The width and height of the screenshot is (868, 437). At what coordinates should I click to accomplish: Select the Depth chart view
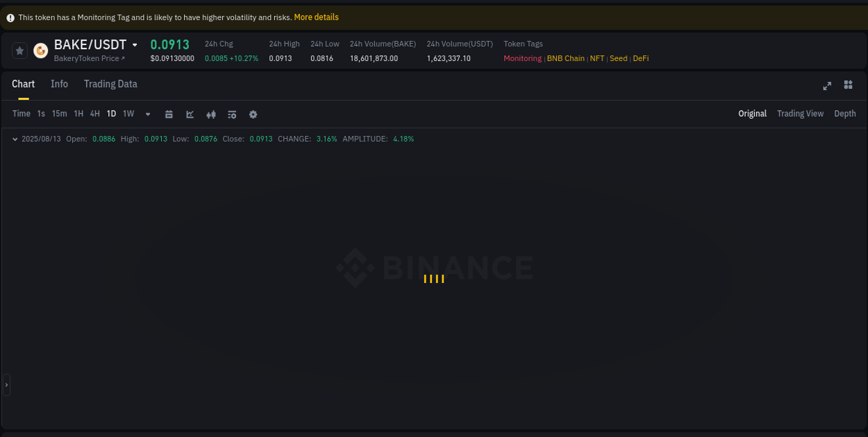844,113
